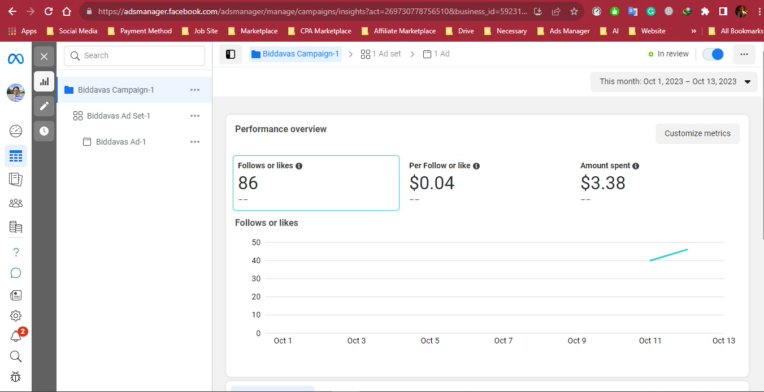
Task: Open top-right three-dot more menu
Action: point(744,54)
